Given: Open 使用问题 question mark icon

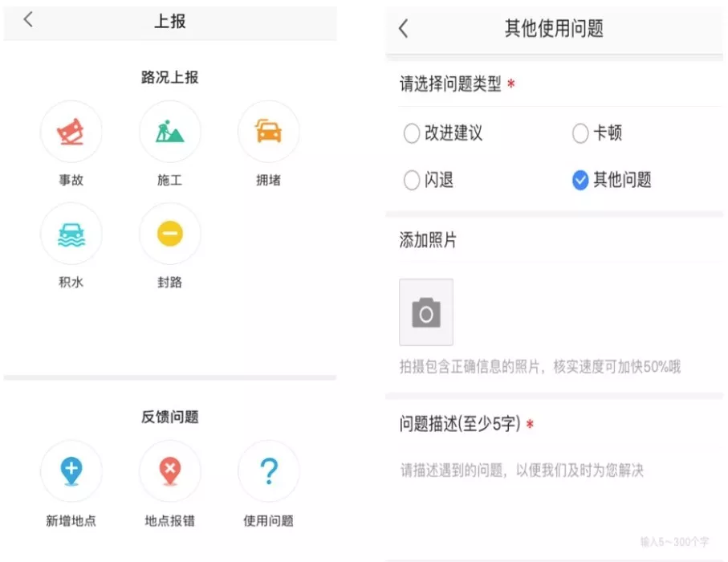Looking at the screenshot, I should [268, 471].
